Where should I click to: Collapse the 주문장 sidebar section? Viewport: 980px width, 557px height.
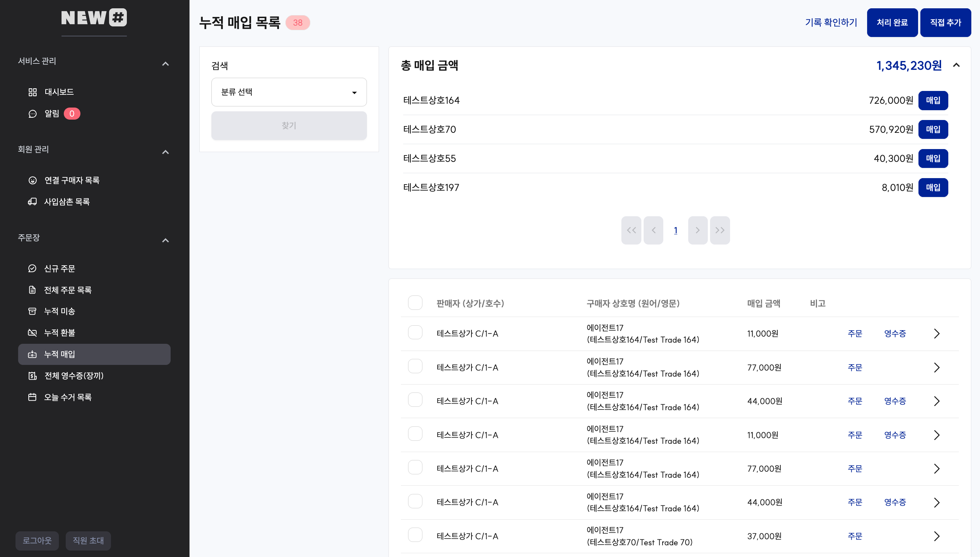click(165, 240)
